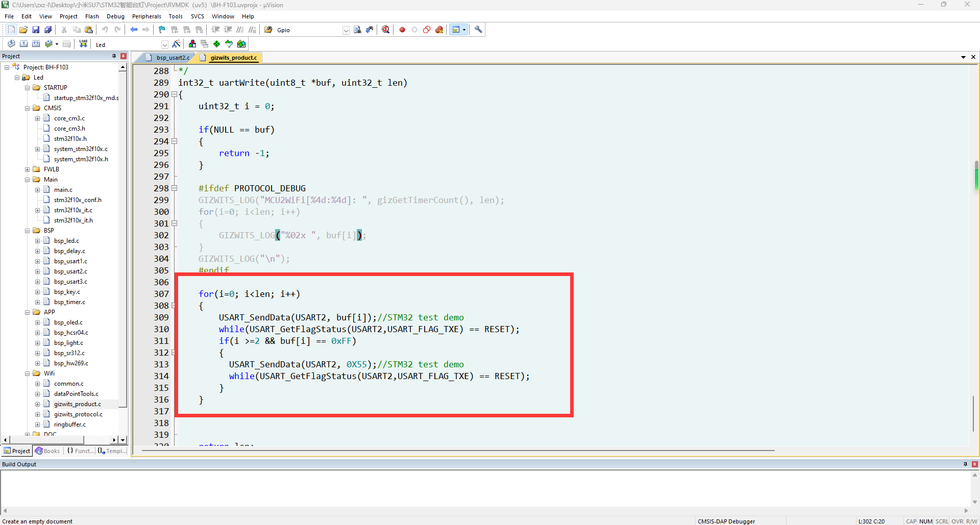Open Options for Target magic wand icon
This screenshot has width=980, height=525.
176,44
